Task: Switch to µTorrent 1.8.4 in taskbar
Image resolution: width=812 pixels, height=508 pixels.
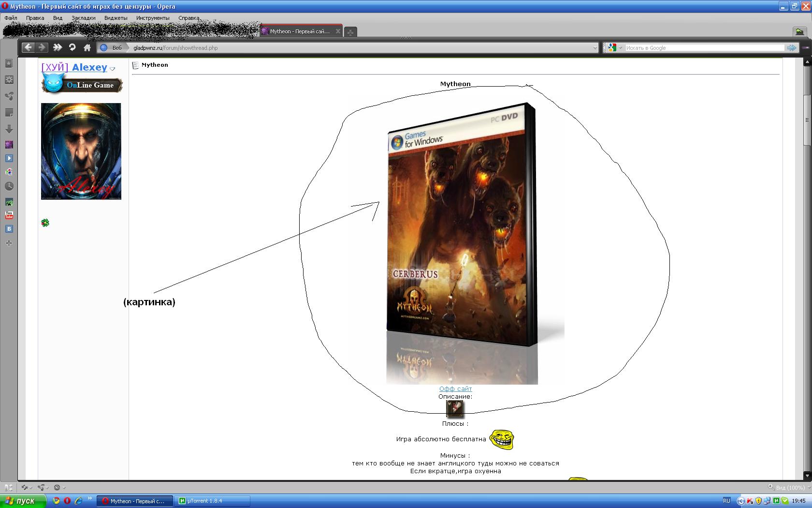Action: [213, 501]
